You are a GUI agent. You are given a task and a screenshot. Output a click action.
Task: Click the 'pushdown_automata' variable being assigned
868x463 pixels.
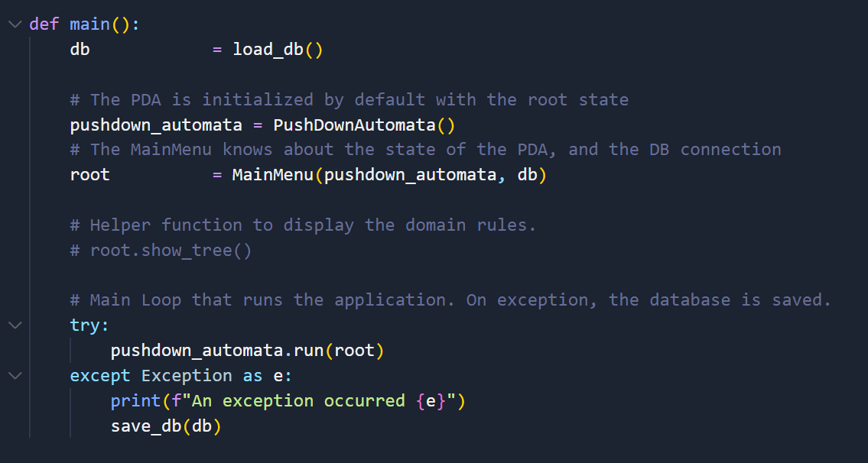click(156, 125)
